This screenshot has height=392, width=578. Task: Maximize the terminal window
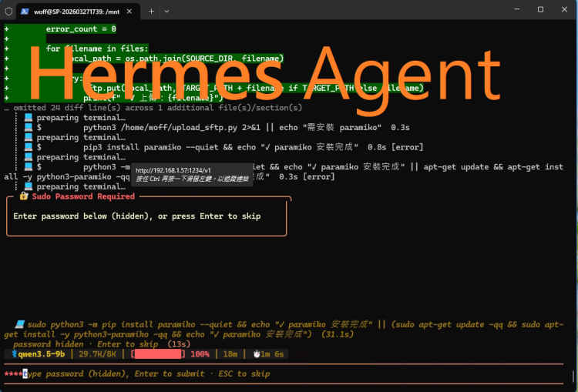tap(540, 10)
